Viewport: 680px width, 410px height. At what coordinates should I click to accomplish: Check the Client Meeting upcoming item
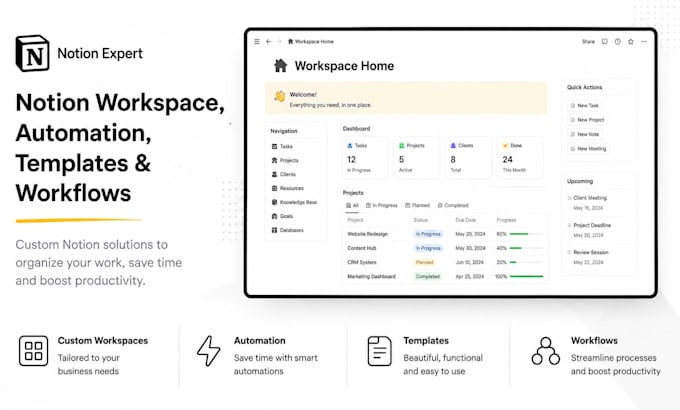569,198
